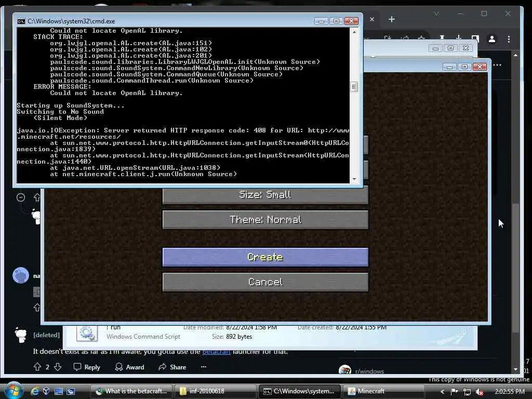Launch Internet Explorer from quick launch
Viewport: 532px width, 399px height.
point(35,391)
